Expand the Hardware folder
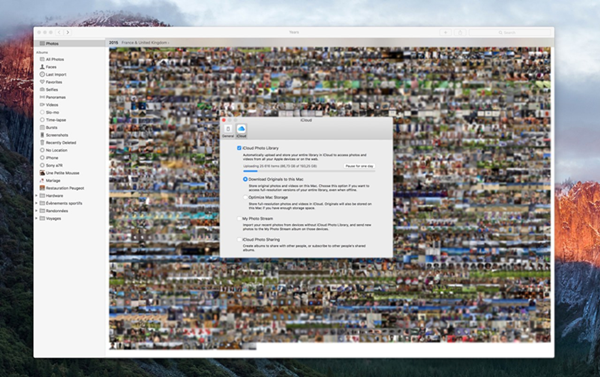 pyautogui.click(x=37, y=196)
